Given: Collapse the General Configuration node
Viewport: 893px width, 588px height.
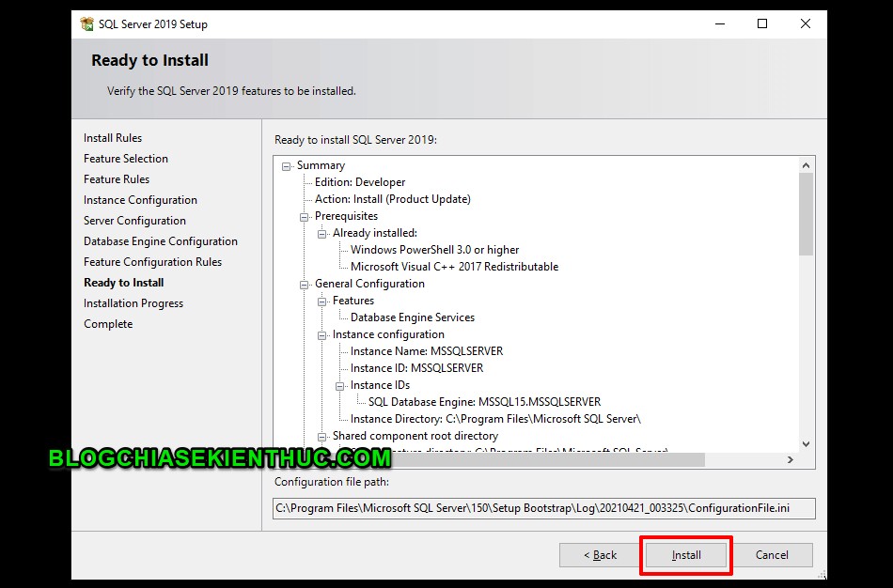Looking at the screenshot, I should 303,283.
